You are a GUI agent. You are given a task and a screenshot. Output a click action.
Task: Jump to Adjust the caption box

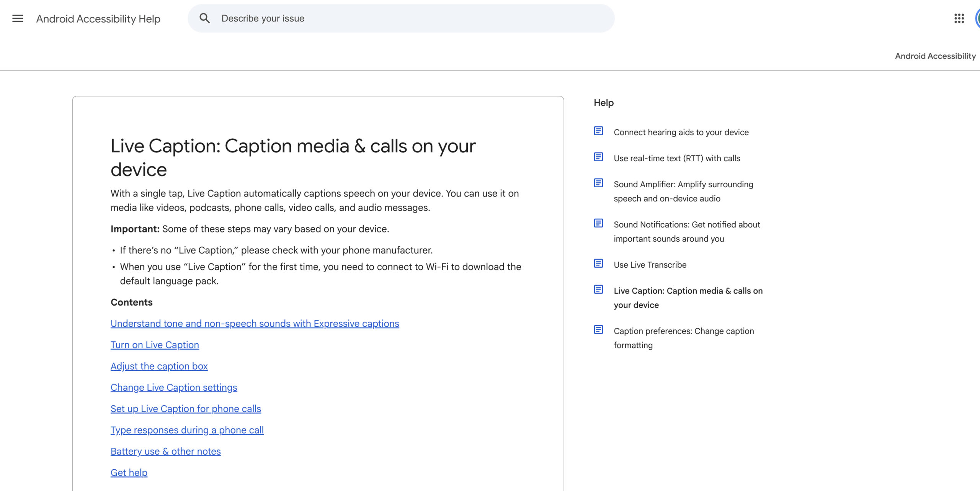pos(159,366)
